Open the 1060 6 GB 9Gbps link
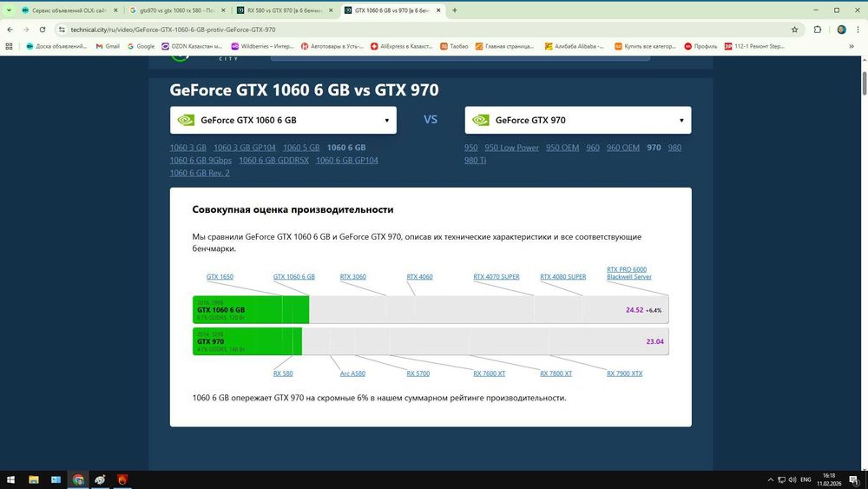The height and width of the screenshot is (489, 868). [201, 160]
